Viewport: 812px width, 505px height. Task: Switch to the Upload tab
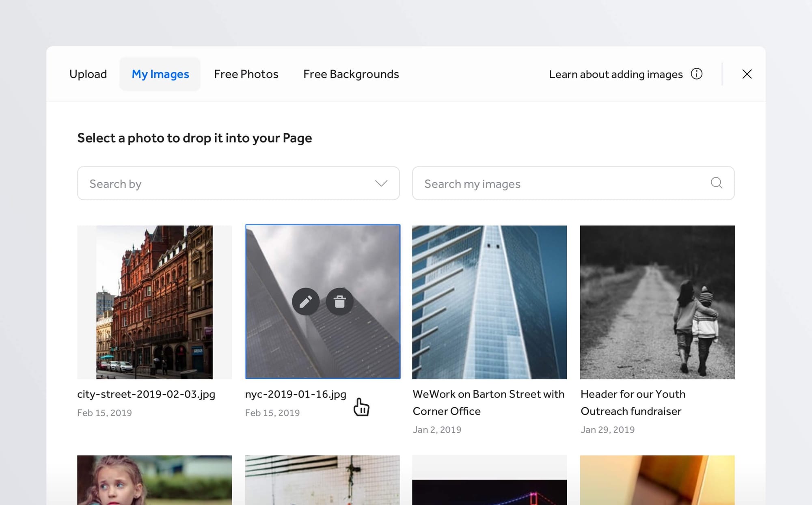(x=88, y=74)
